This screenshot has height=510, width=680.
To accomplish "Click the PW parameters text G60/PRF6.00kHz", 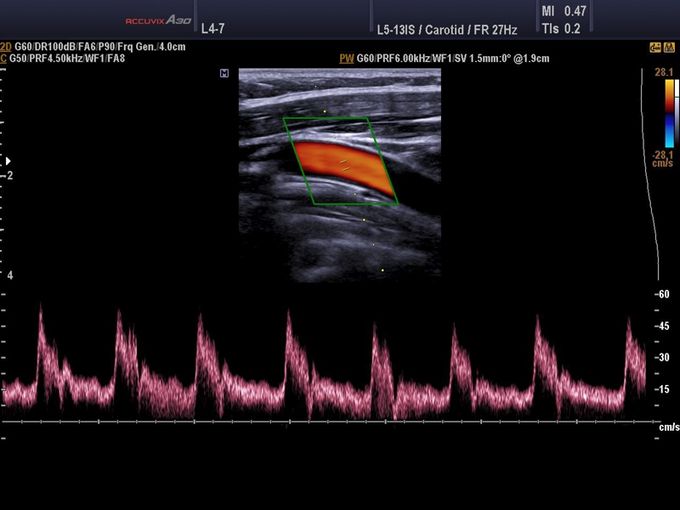I will coord(452,59).
